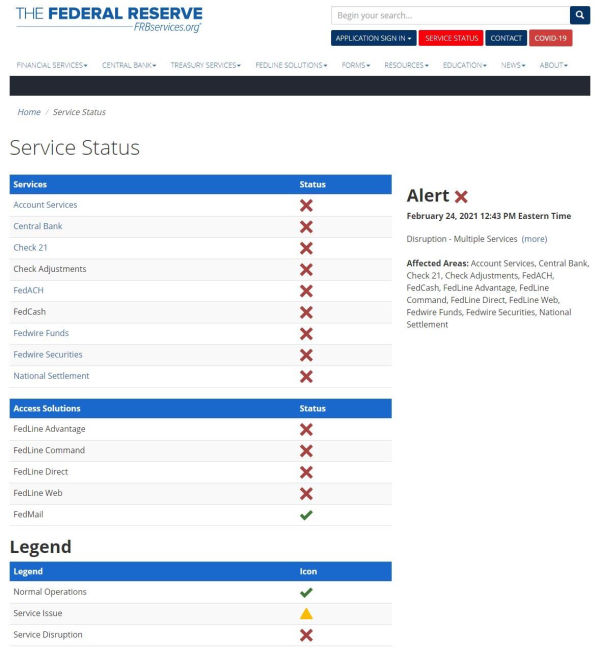Click the FedMail green checkmark status icon

(306, 515)
